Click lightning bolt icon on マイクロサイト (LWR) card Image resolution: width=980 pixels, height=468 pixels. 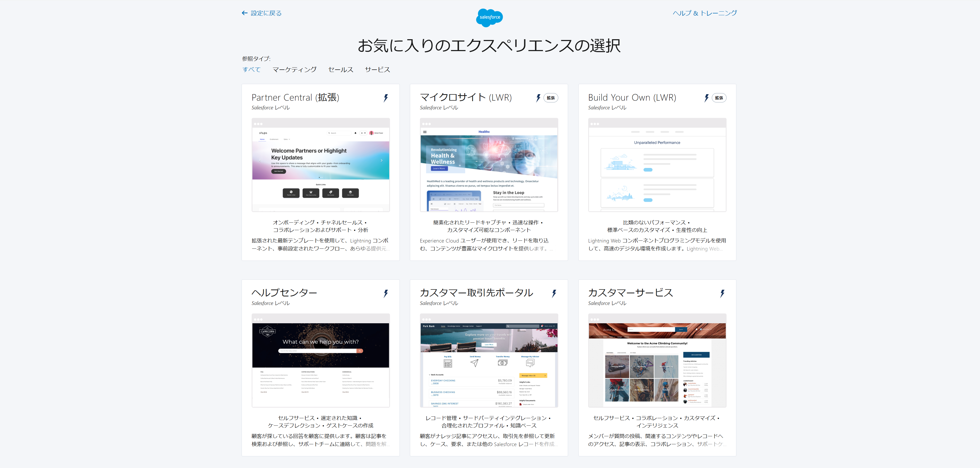point(538,98)
